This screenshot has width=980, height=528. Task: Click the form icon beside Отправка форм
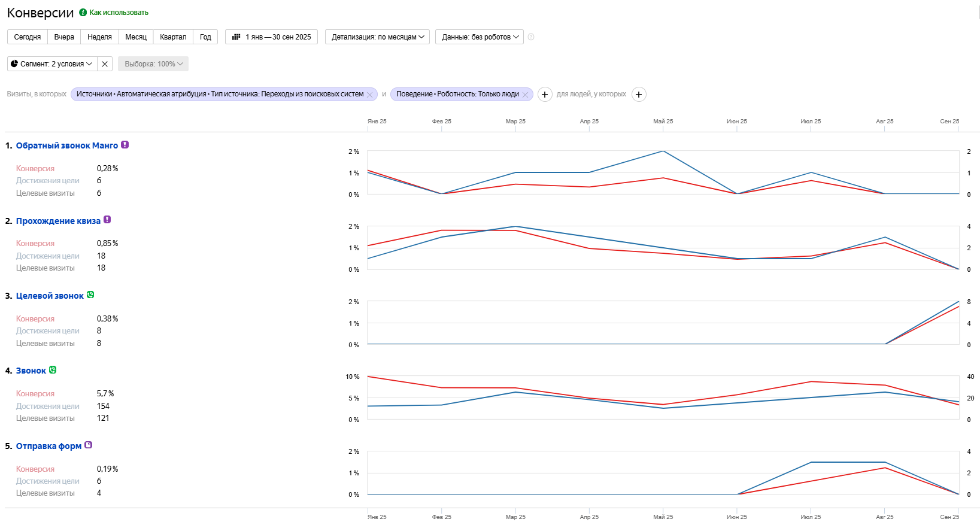[89, 445]
